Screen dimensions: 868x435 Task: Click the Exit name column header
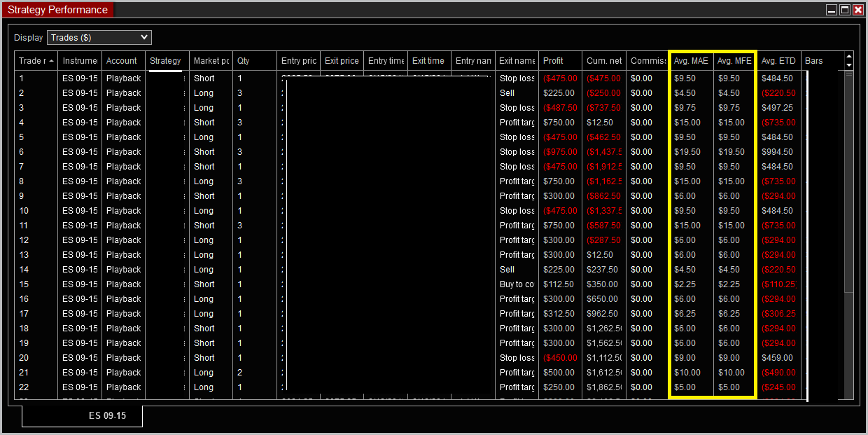(x=517, y=61)
